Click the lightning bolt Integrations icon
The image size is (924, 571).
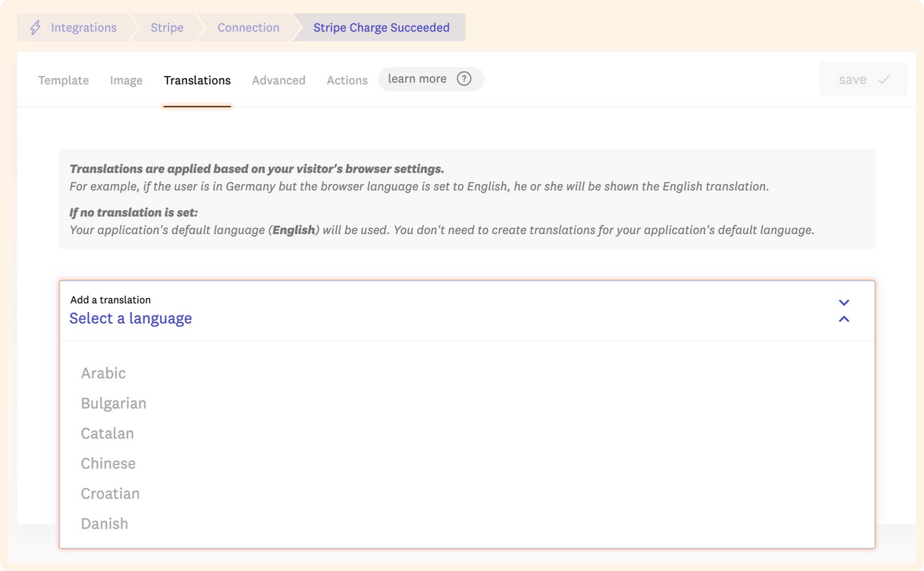36,28
